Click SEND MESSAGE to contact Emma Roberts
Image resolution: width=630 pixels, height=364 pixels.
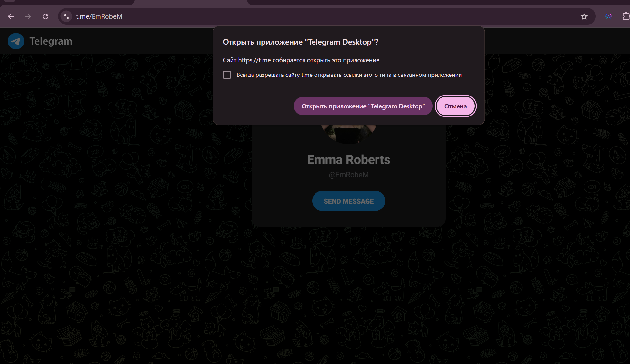[x=348, y=201]
